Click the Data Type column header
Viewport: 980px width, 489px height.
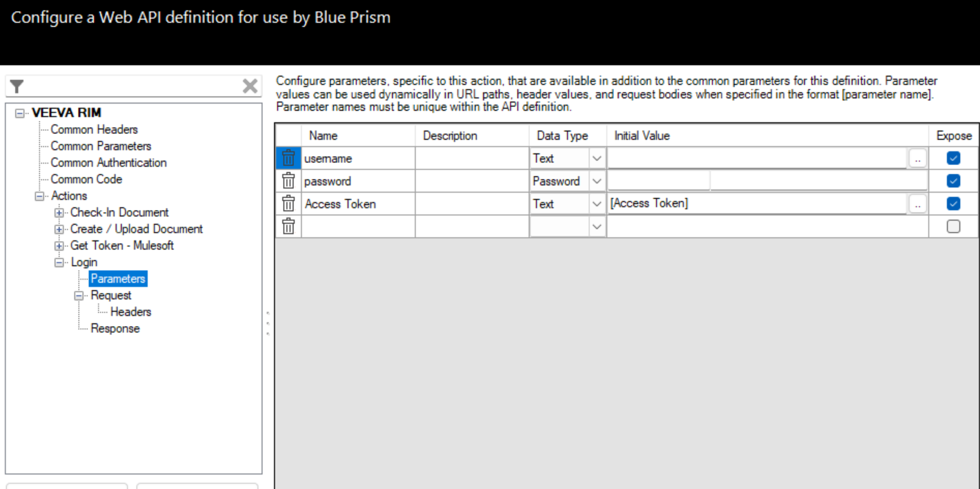pyautogui.click(x=568, y=135)
